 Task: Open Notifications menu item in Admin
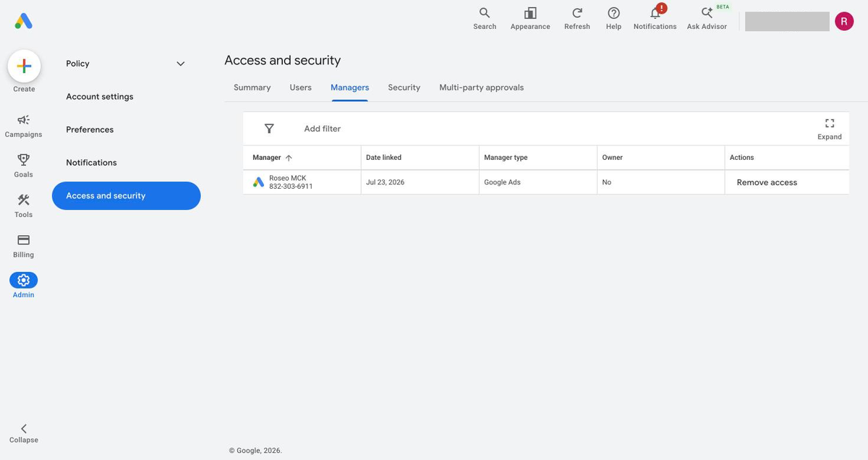pos(91,163)
